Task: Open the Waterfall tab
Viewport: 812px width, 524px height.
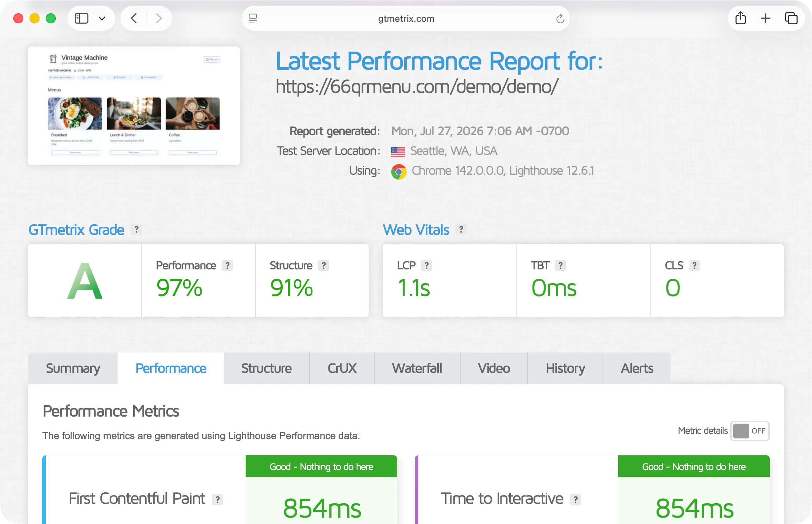Action: pyautogui.click(x=417, y=368)
